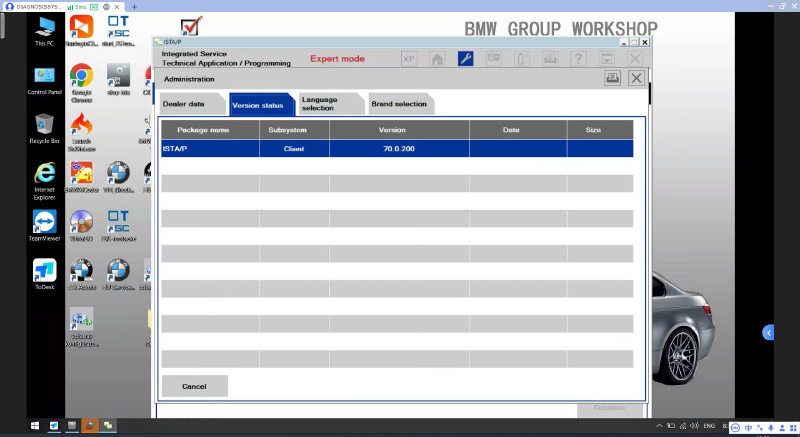Viewport: 800px width, 437px height.
Task: Click the Package name column header
Action: 203,130
